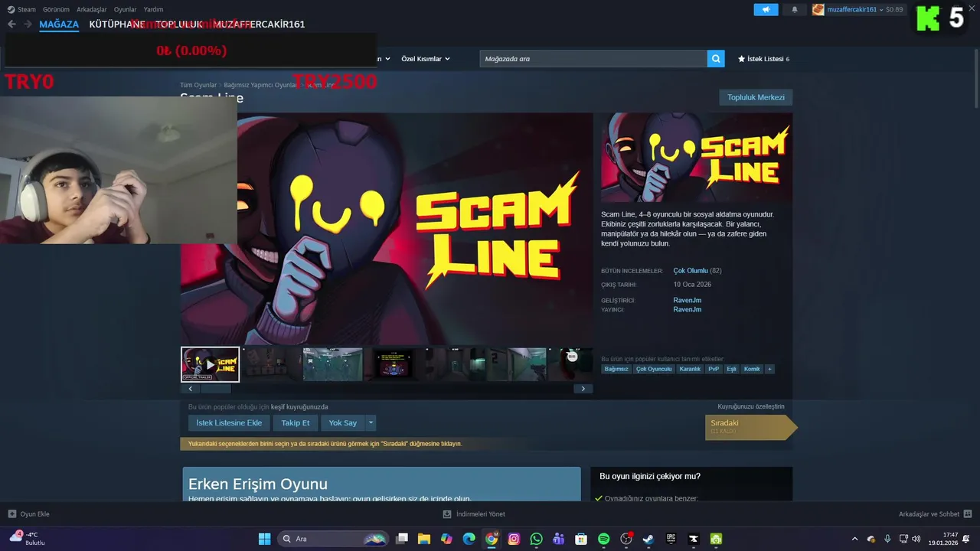Screen dimensions: 980x551
Task: Select the Bağımsız tag
Action: (616, 369)
